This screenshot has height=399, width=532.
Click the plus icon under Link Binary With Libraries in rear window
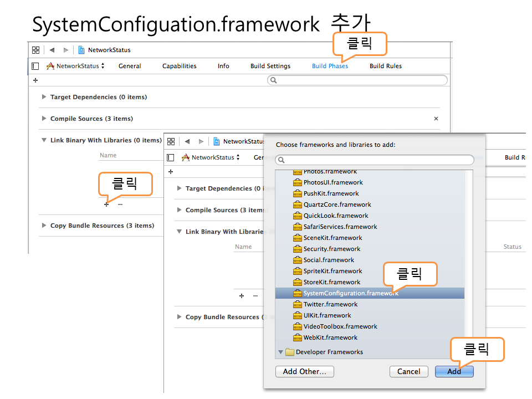pyautogui.click(x=106, y=204)
